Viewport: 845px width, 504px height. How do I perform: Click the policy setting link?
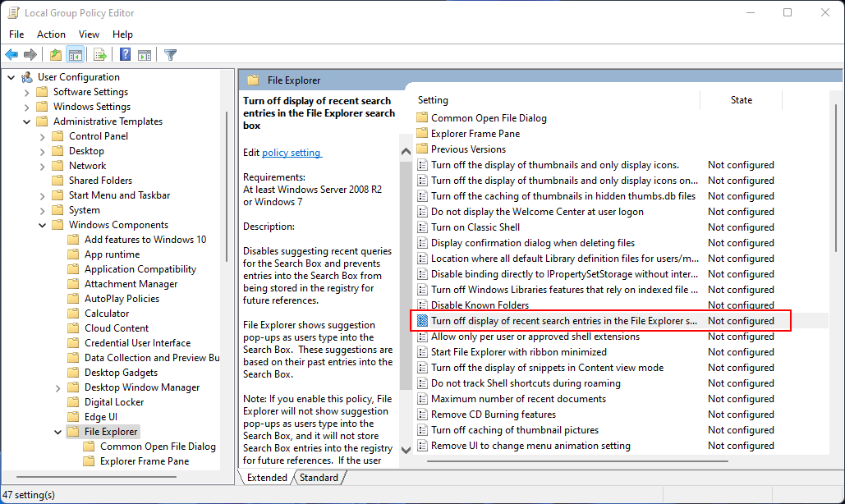(x=291, y=152)
